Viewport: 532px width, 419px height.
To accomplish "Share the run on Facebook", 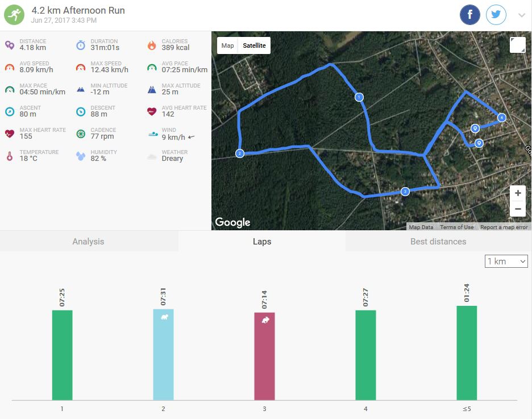I will (x=470, y=15).
